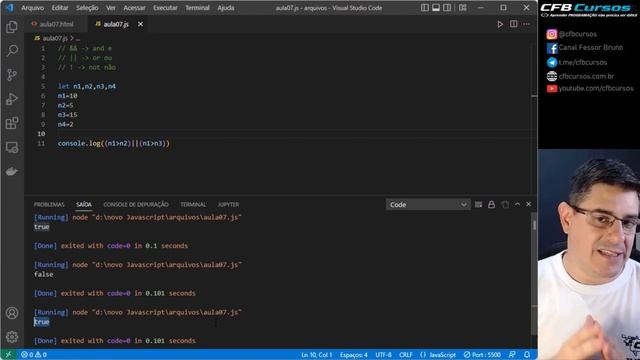Click the console.log code line 11
This screenshot has height=360, width=640.
point(113,144)
